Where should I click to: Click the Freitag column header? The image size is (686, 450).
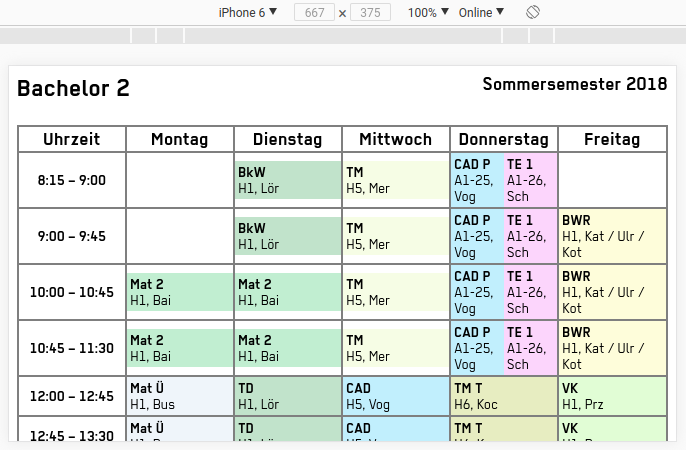click(612, 139)
